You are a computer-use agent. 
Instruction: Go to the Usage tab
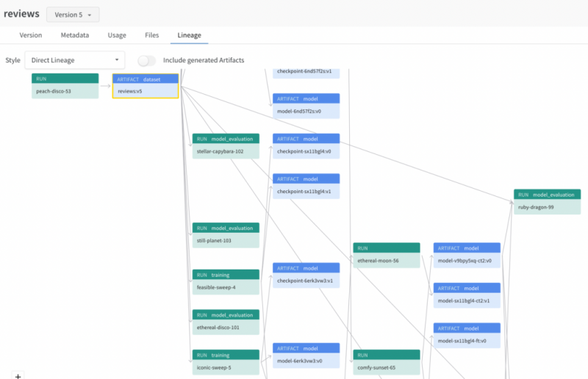pos(117,35)
